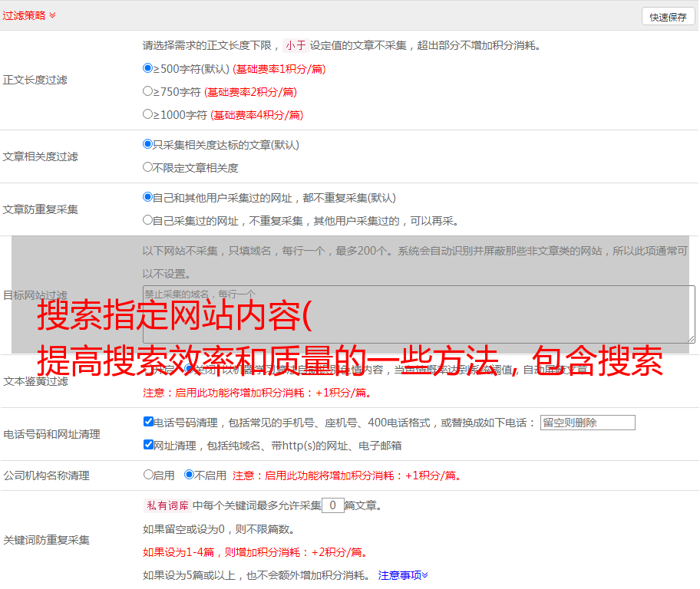
Task: Select 不启用 for 公司机构名称清理
Action: (x=189, y=475)
